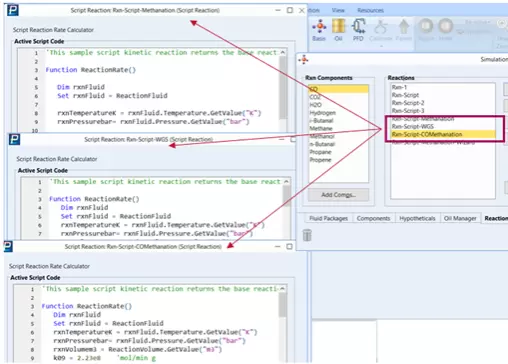Maximize the Rxn-Script-COMethanation script window

coord(289,247)
